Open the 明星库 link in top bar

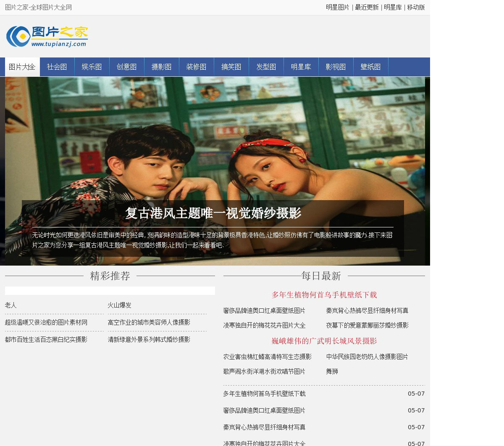[x=393, y=8]
